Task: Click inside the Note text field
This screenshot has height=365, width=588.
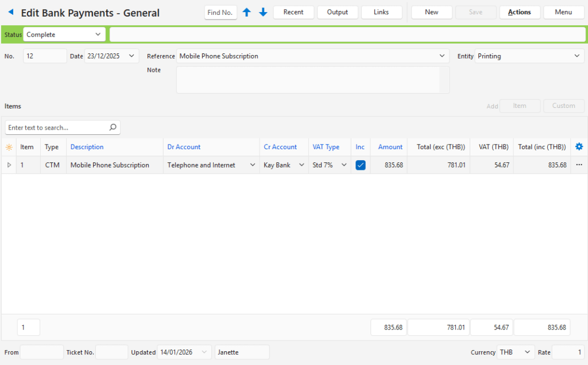Action: 312,79
